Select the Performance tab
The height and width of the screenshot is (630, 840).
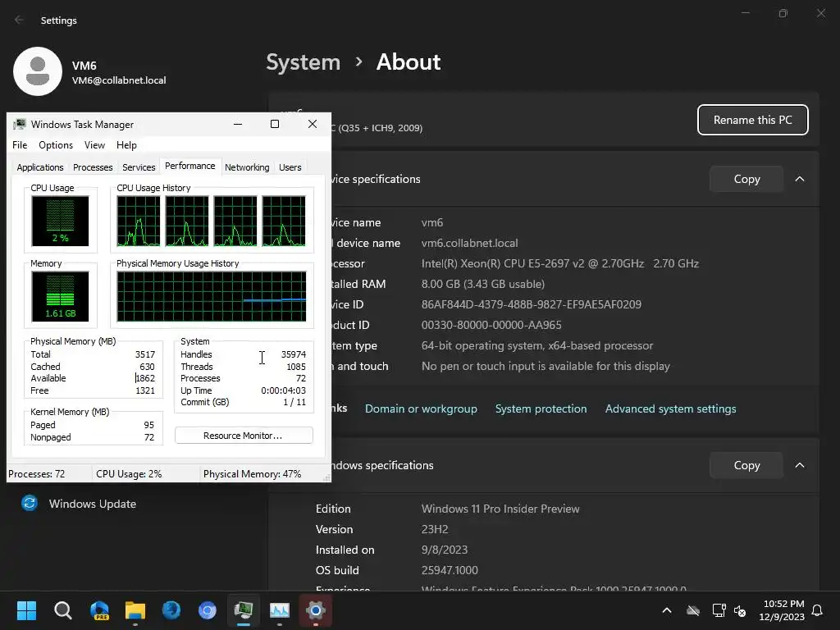pos(190,166)
